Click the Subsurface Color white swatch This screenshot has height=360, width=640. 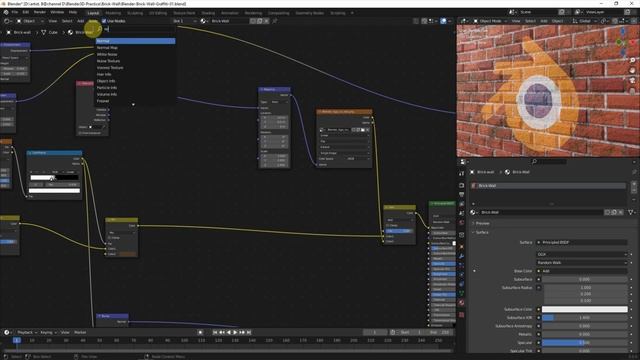(584, 309)
